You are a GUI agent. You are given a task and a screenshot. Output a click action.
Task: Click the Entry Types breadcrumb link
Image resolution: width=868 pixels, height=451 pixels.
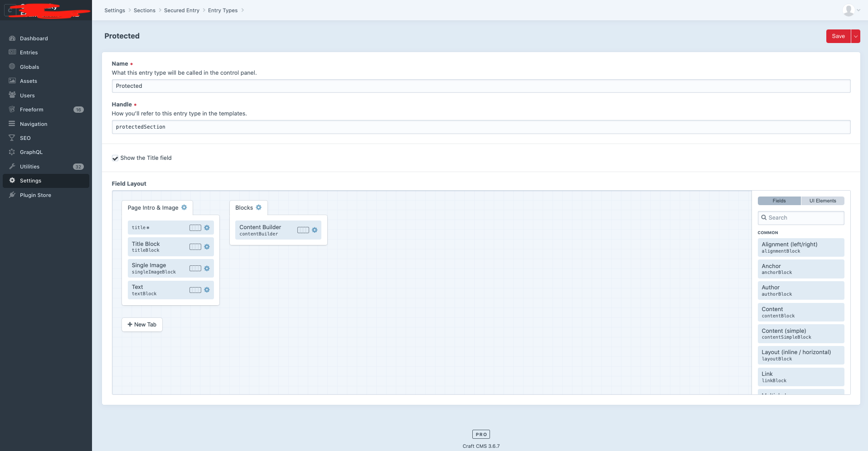tap(223, 10)
